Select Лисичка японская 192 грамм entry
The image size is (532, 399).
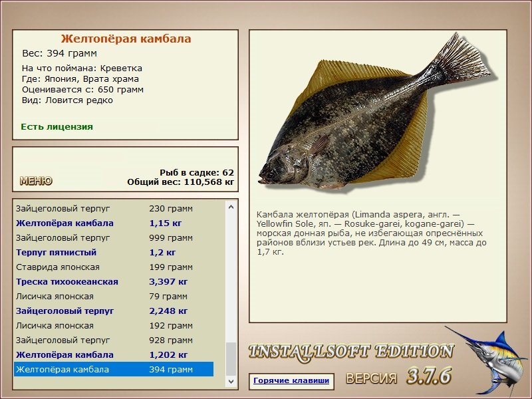(x=113, y=326)
